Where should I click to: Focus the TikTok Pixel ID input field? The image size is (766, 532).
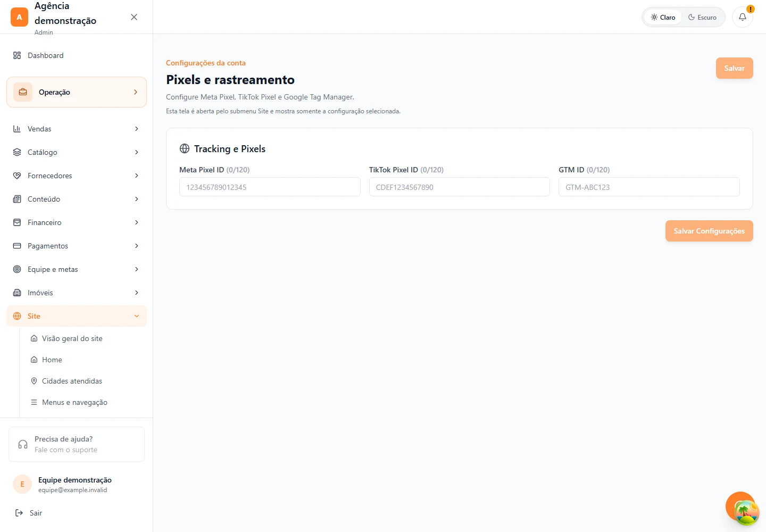coord(460,187)
